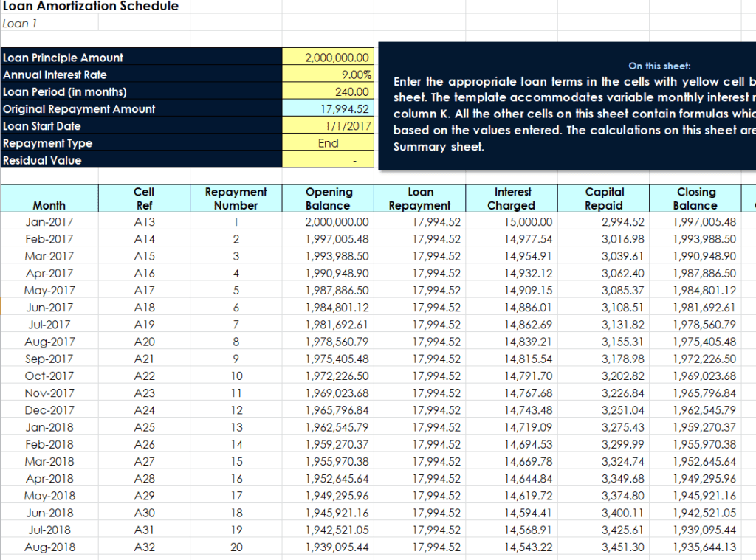Screen dimensions: 756x560
Task: Click the Sep-2017 month cell
Action: 49,359
